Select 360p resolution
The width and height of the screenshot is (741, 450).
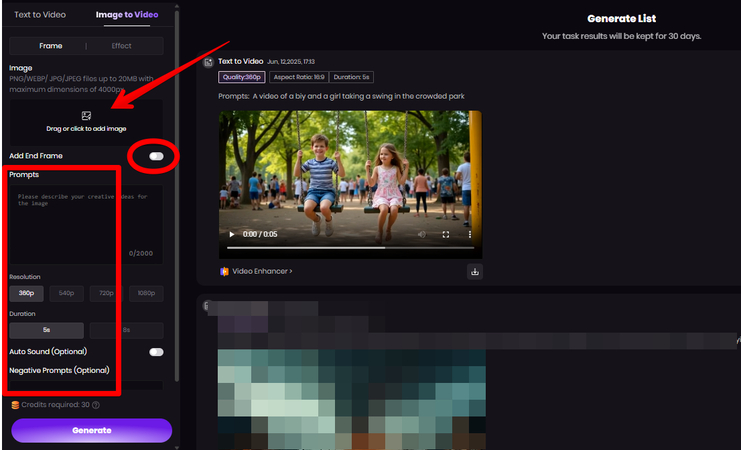(26, 293)
